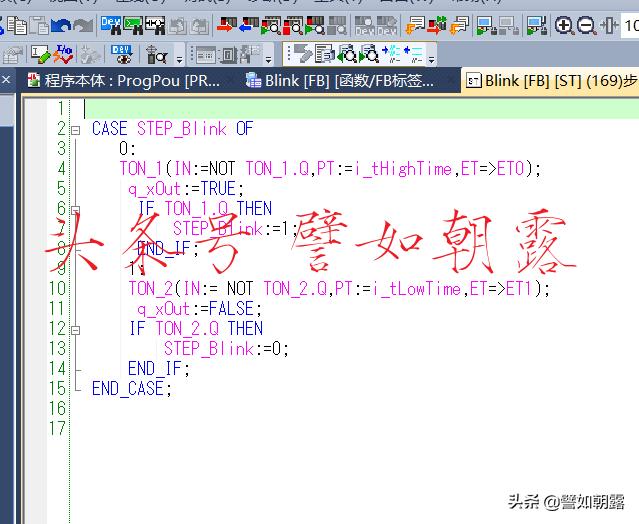Click the case label 0: on line 3

pos(127,149)
